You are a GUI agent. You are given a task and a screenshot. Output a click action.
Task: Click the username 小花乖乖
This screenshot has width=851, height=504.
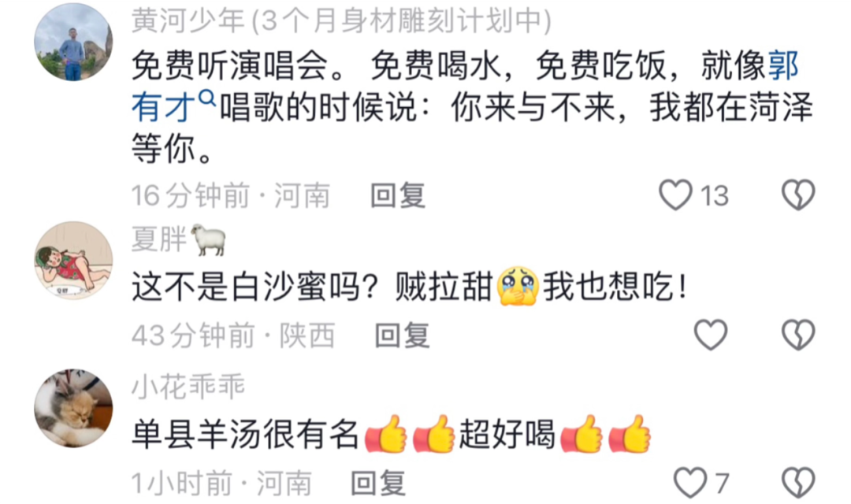pos(188,387)
